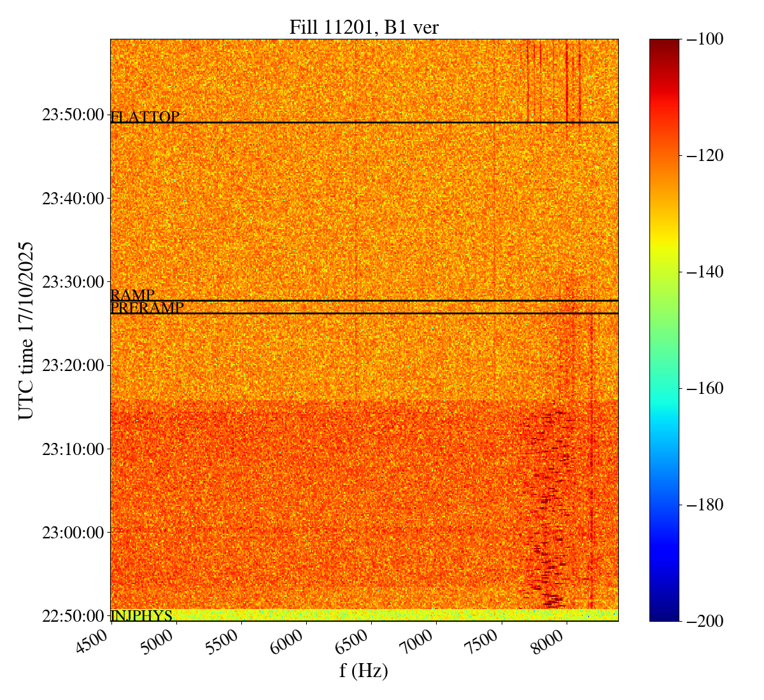Click the RAMP marker label

pyautogui.click(x=132, y=295)
